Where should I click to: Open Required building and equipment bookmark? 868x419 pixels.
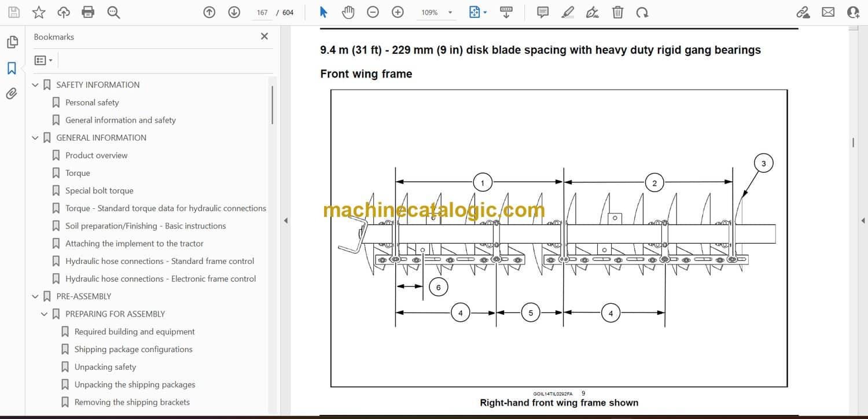click(134, 332)
